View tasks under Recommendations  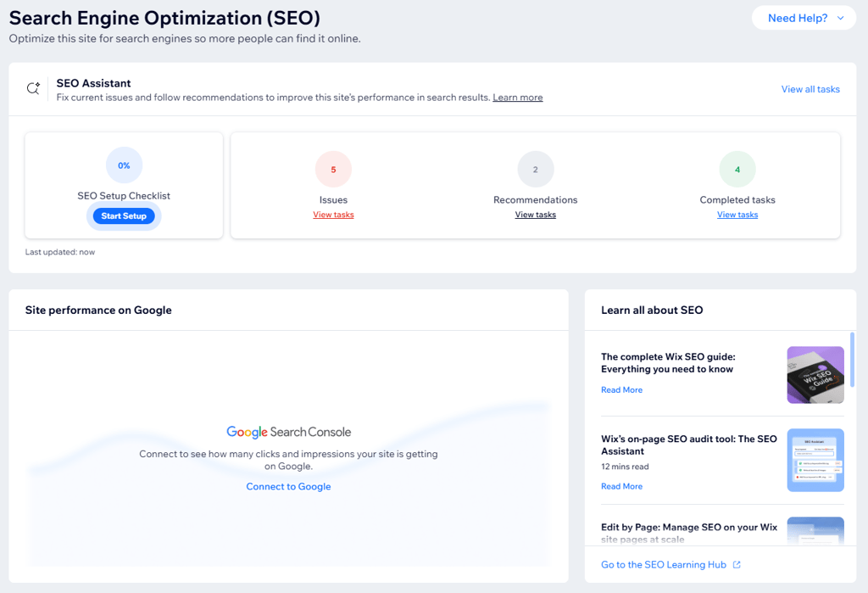tap(536, 215)
